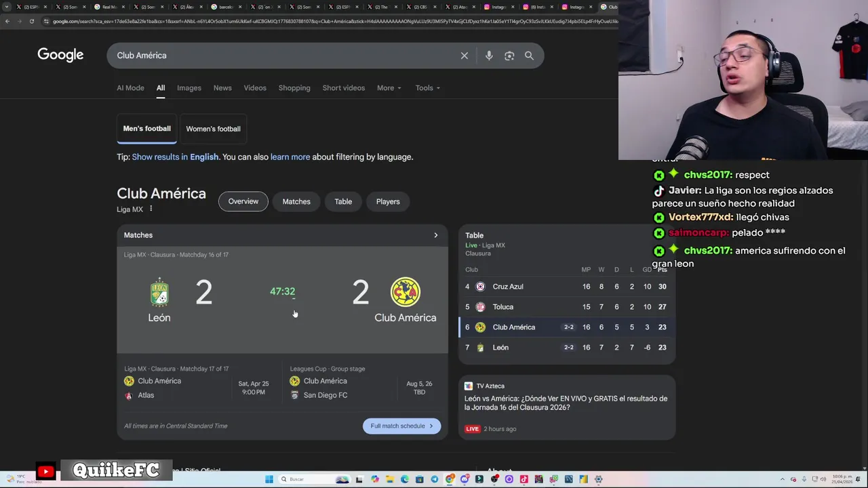Go to Google homepage via logo
Image resolution: width=868 pixels, height=488 pixels.
(60, 55)
